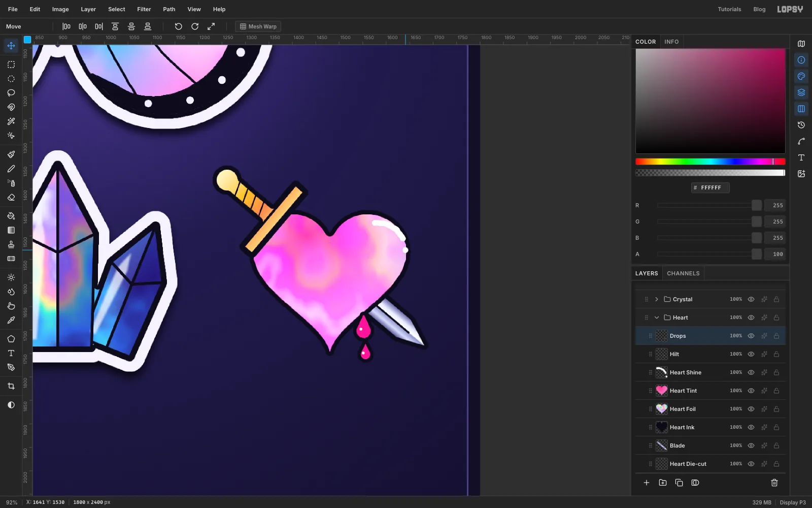Select the Text tool in the left toolbox
Image resolution: width=812 pixels, height=508 pixels.
point(11,353)
